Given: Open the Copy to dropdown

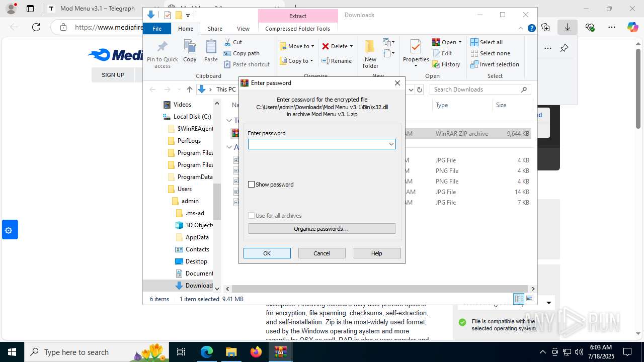Looking at the screenshot, I should (297, 61).
